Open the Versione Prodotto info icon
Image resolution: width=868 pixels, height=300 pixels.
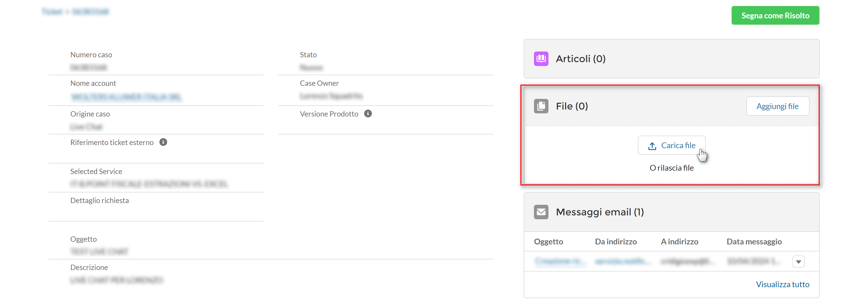pos(368,114)
